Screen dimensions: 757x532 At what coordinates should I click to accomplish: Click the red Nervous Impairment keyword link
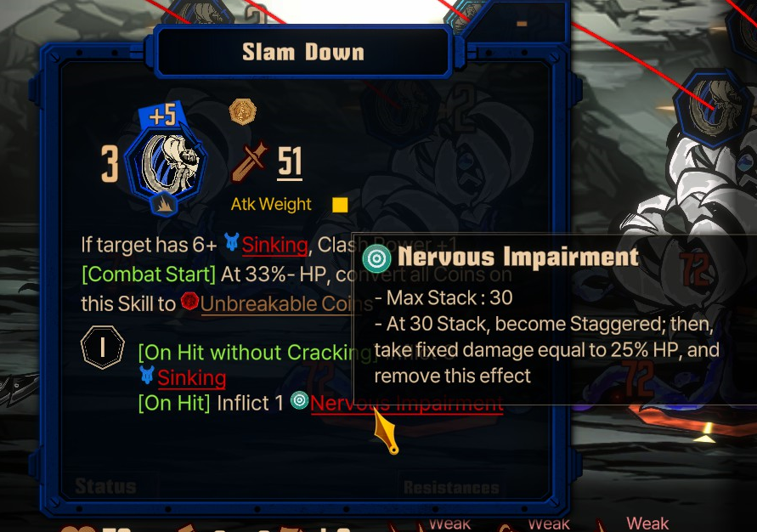(406, 403)
